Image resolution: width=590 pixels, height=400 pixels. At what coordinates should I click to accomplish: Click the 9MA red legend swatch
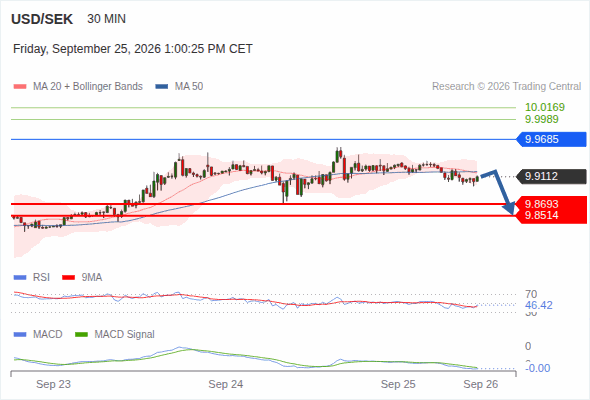click(x=68, y=278)
